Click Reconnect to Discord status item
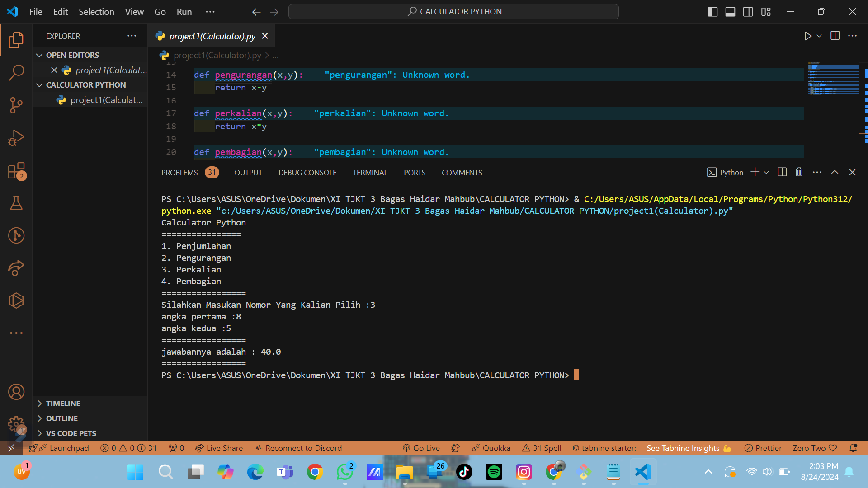The image size is (868, 488). pos(298,448)
